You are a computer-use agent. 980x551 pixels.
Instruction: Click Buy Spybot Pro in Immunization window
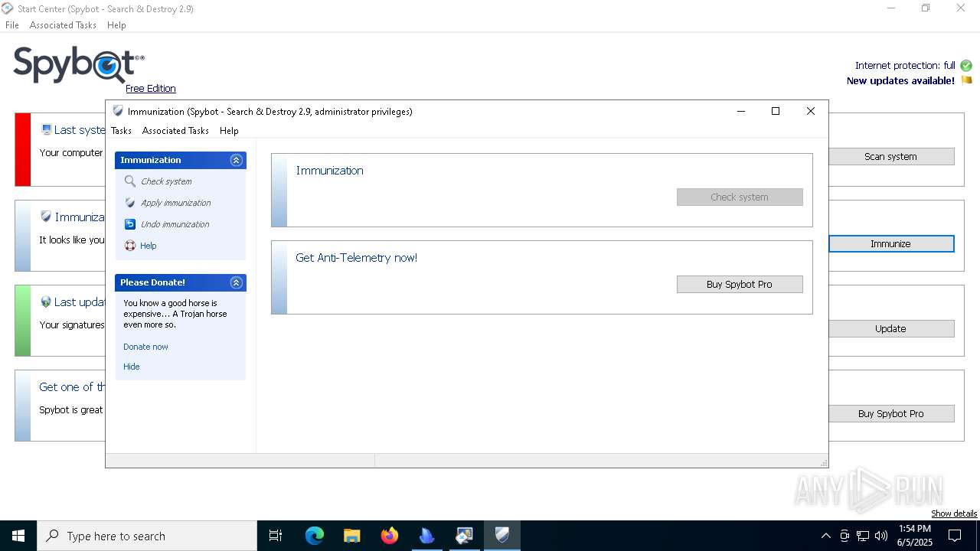click(740, 284)
